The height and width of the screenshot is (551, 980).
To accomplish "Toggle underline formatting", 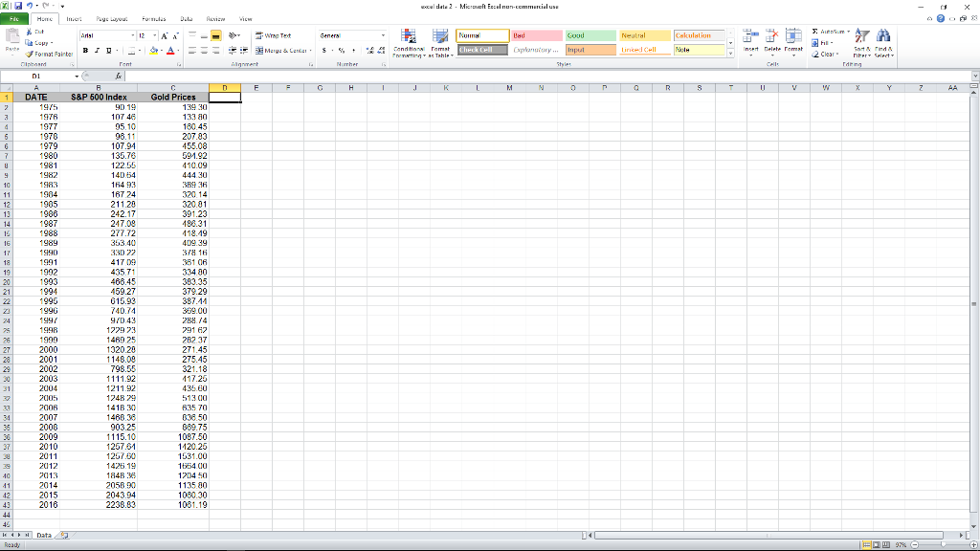I will coord(109,51).
